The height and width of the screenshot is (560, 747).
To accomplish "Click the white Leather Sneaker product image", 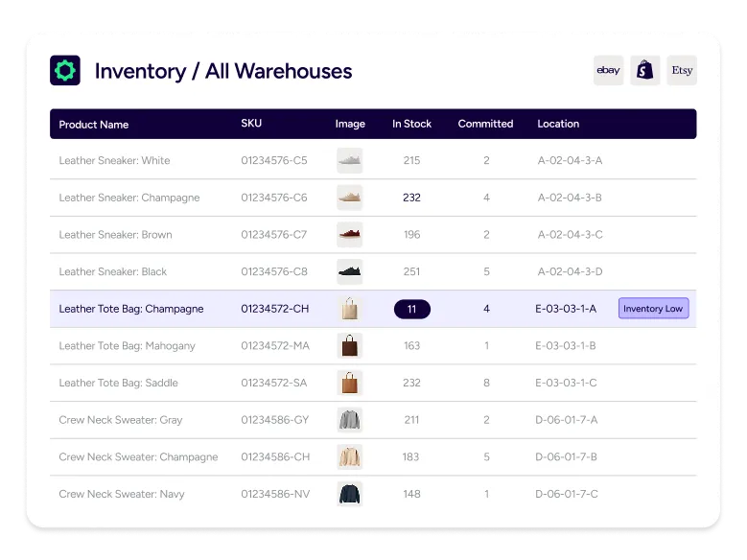I will (349, 160).
